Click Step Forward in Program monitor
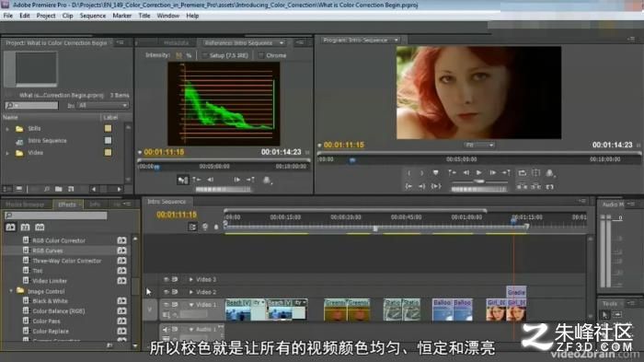Screen dimensions: 644x362 click(x=492, y=173)
